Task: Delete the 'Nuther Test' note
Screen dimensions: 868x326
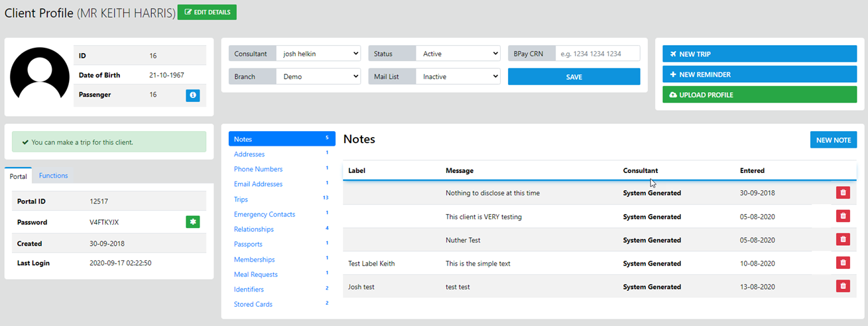Action: tap(843, 239)
